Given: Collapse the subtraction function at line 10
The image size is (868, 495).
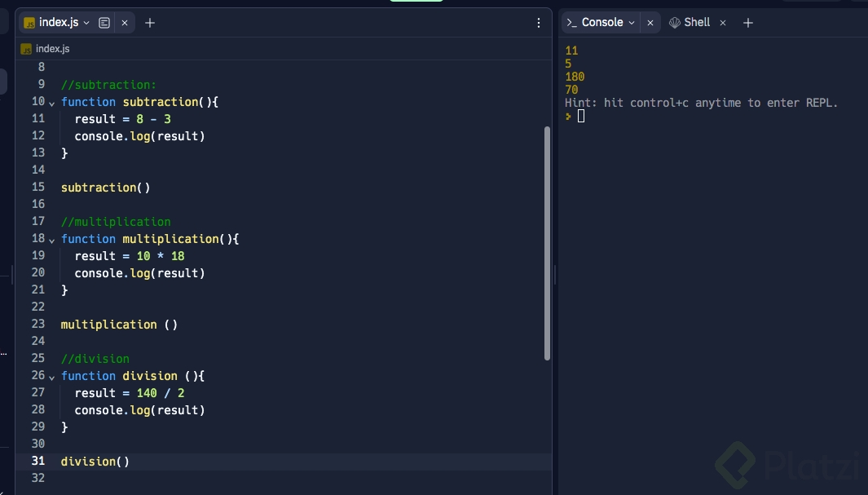Looking at the screenshot, I should click(51, 103).
